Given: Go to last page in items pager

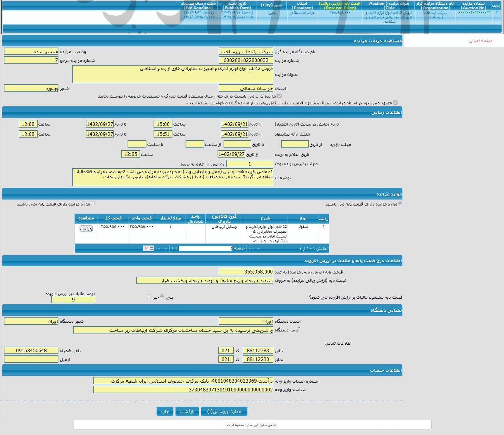Looking at the screenshot, I should pos(158,248).
